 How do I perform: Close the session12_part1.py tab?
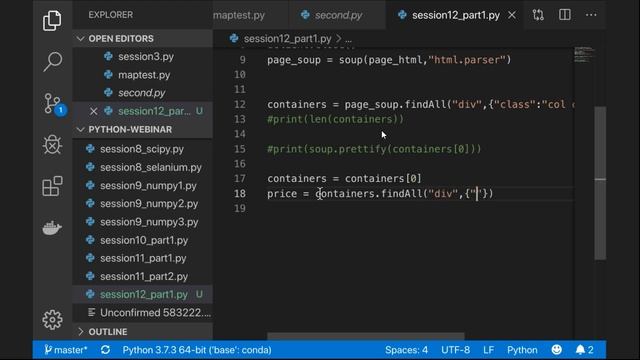pyautogui.click(x=511, y=16)
